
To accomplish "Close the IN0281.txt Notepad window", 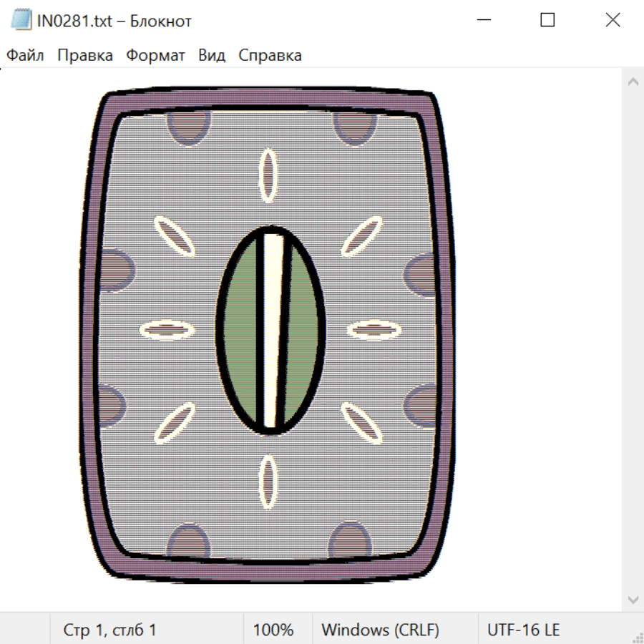I will [x=613, y=21].
